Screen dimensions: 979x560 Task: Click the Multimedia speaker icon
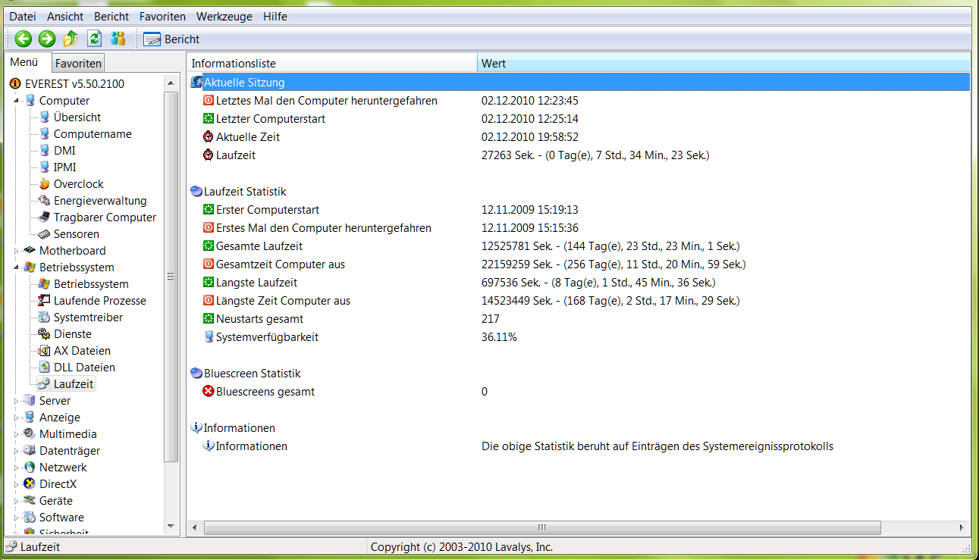coord(30,434)
